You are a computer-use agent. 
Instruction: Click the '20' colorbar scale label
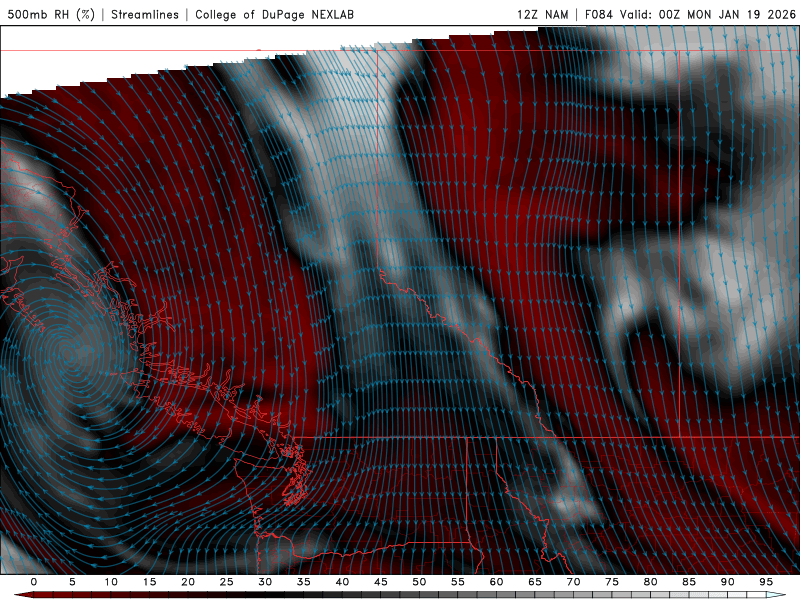[188, 582]
